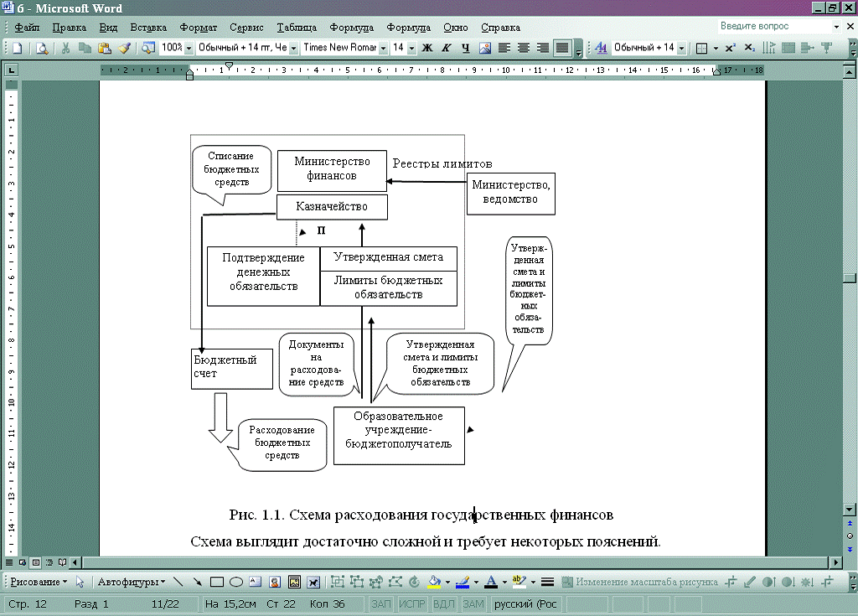Select the Rectangle drawing tool
This screenshot has height=616, width=858.
216,582
